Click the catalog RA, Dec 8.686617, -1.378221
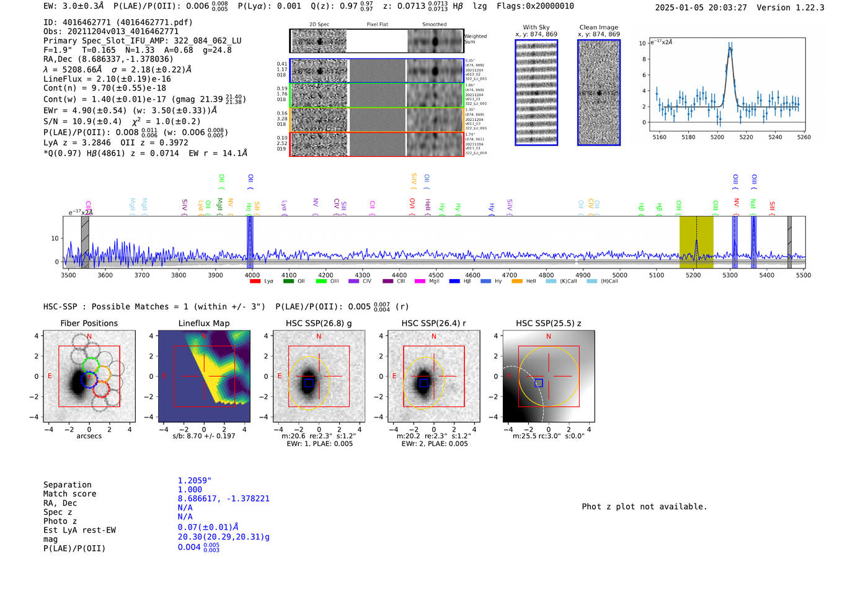The image size is (868, 591). click(224, 499)
